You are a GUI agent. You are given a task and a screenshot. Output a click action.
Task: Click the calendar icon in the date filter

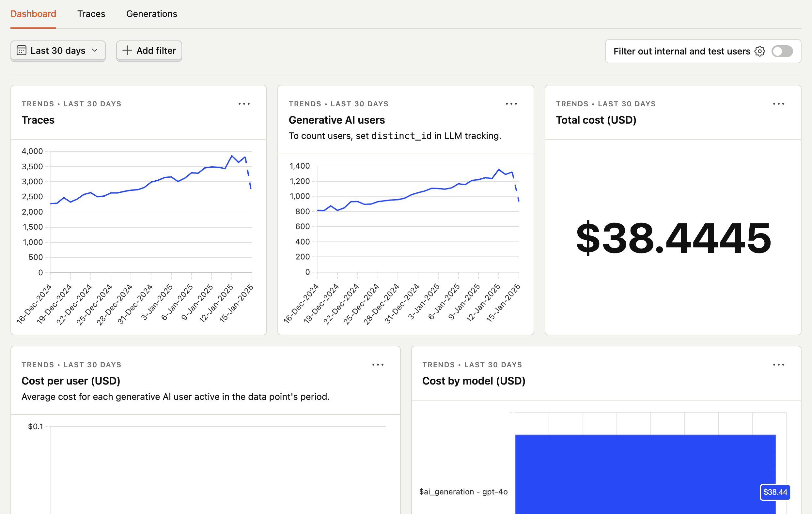click(x=21, y=50)
